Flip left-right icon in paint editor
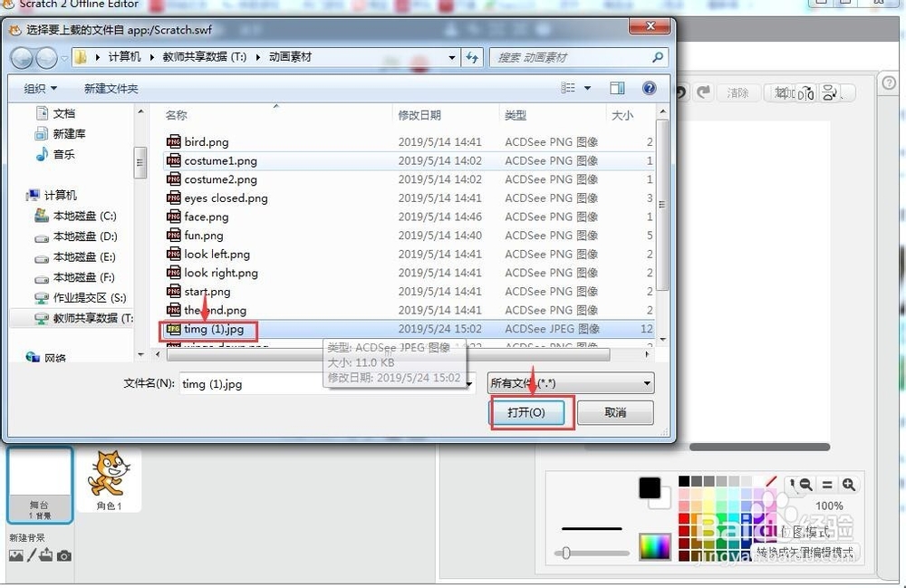 tap(806, 93)
